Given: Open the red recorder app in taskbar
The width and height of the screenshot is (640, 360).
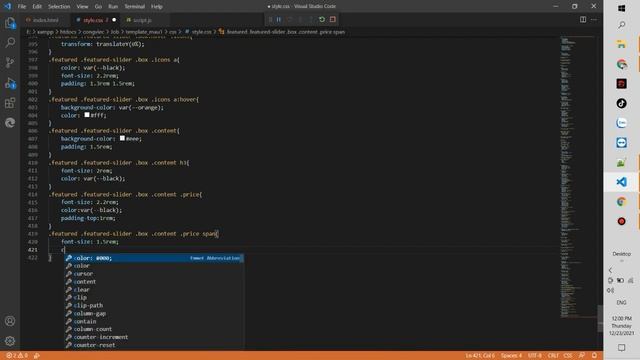Looking at the screenshot, I should (x=622, y=221).
